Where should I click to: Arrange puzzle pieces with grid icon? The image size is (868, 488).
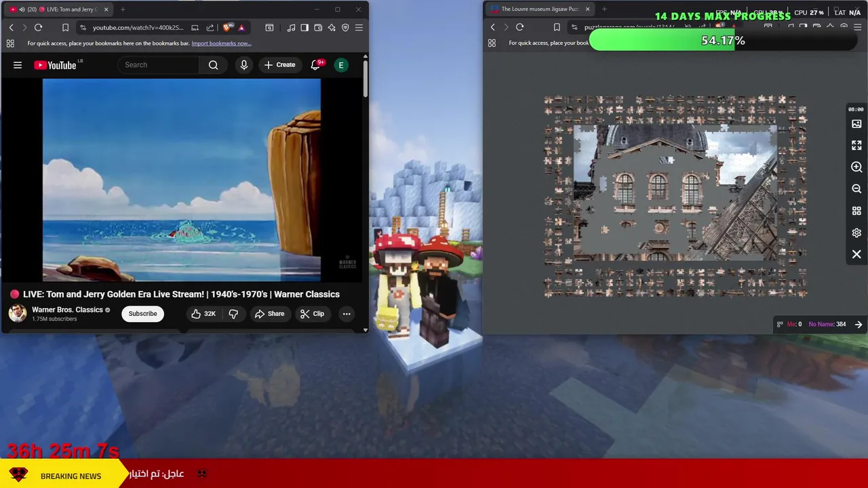click(x=856, y=211)
